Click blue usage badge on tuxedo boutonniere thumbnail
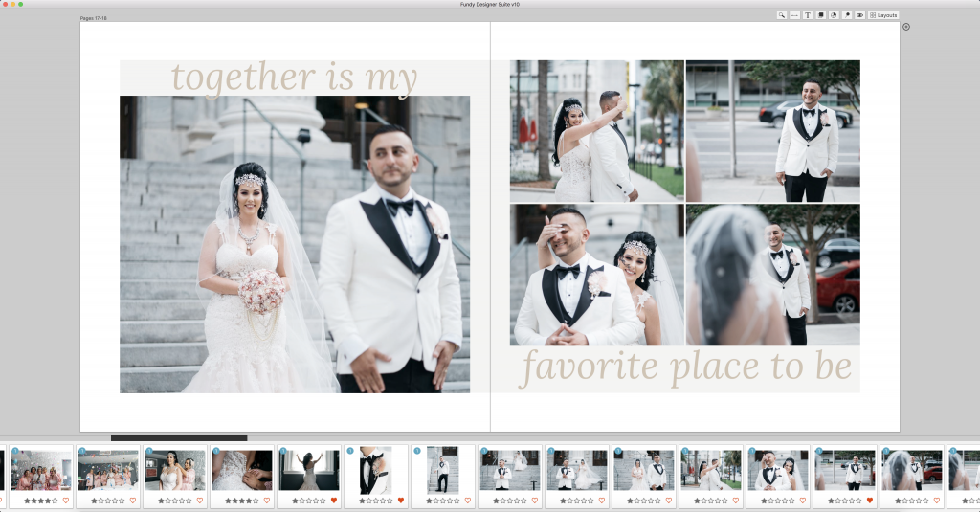The image size is (980, 512). [350, 451]
